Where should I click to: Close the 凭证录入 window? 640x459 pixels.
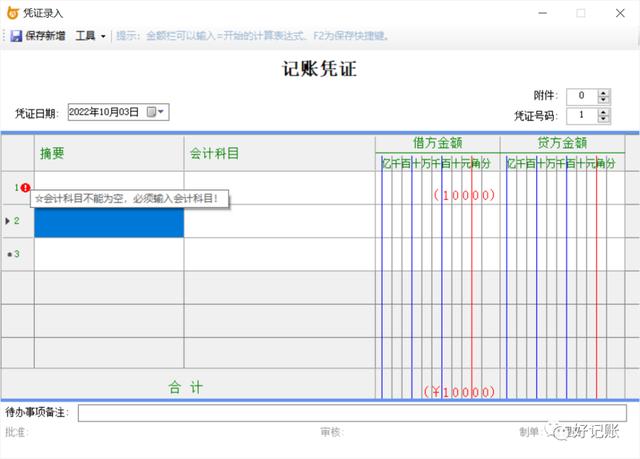pos(620,13)
